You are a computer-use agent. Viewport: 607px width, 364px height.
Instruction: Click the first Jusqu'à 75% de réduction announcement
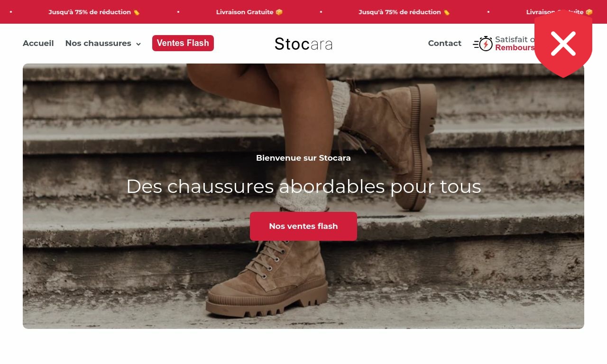[x=90, y=12]
